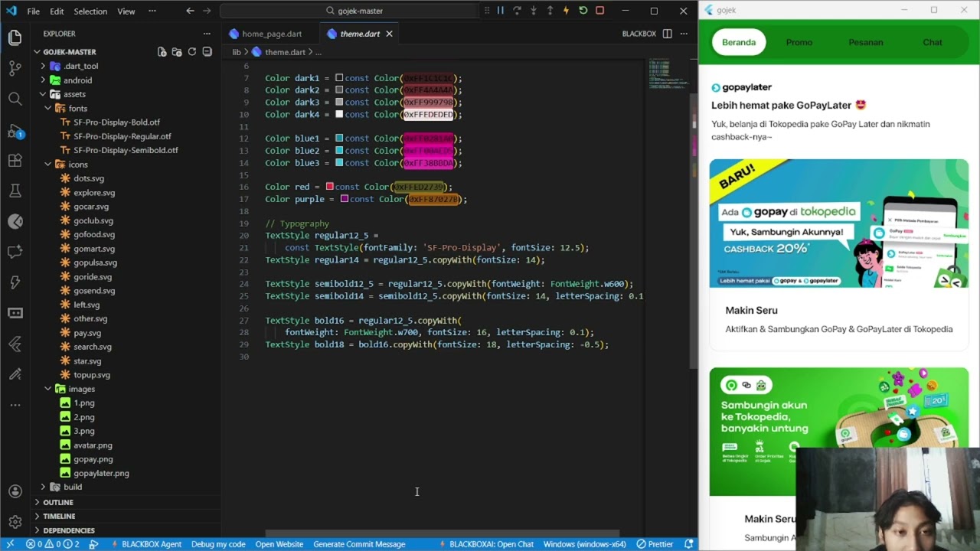Restart the debug session with the green arrow

(583, 11)
